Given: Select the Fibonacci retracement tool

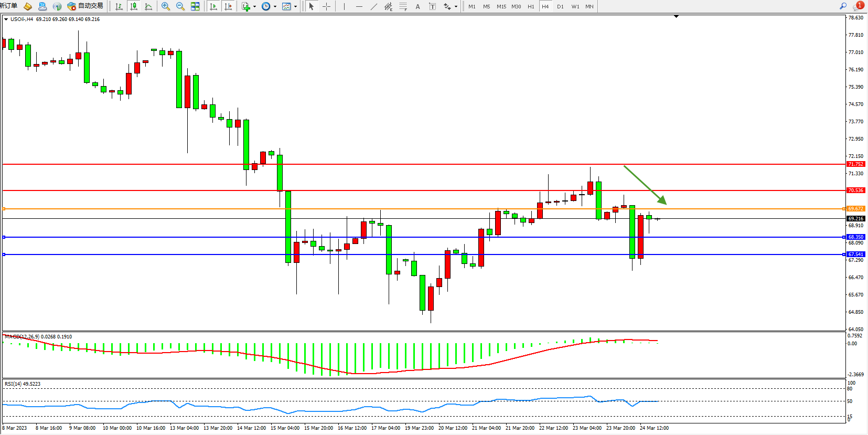Looking at the screenshot, I should click(403, 6).
